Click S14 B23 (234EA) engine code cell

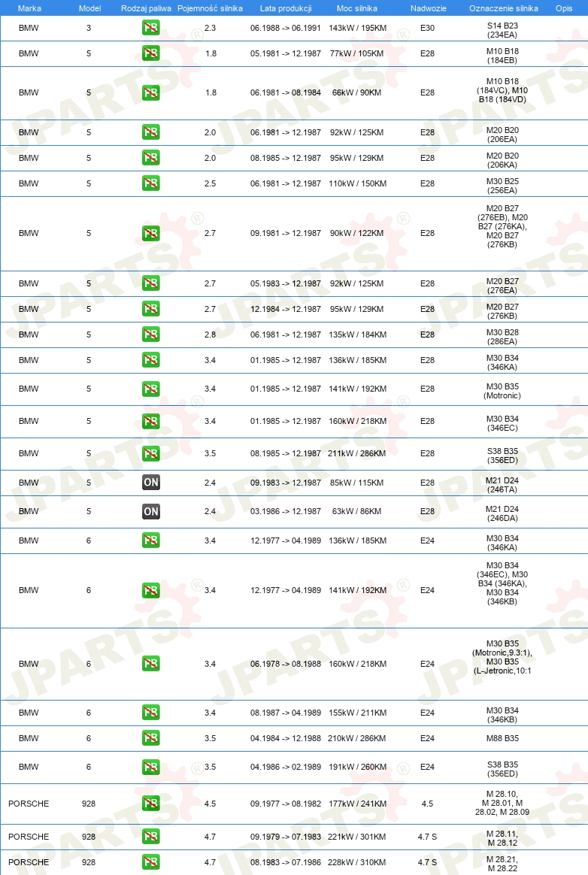click(x=502, y=30)
